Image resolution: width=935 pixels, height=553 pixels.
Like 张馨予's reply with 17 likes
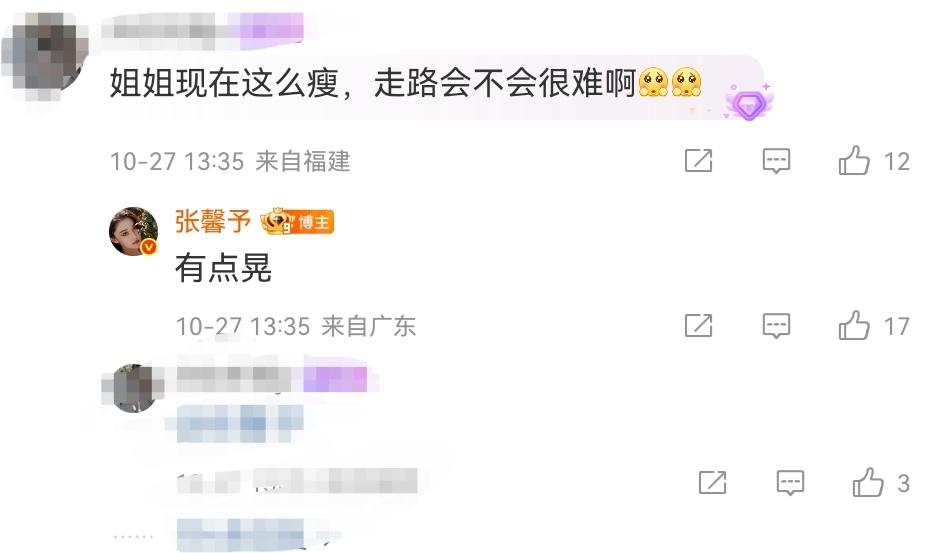[854, 325]
